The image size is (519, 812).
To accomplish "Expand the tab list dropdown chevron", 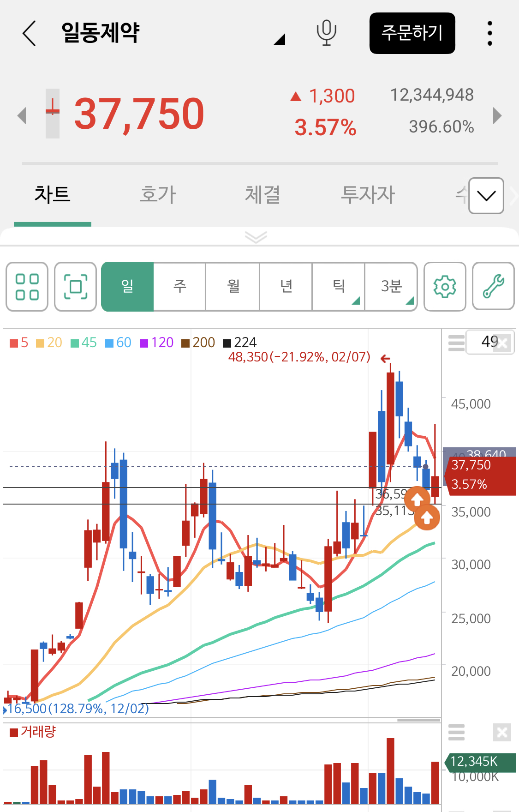I will tap(486, 196).
